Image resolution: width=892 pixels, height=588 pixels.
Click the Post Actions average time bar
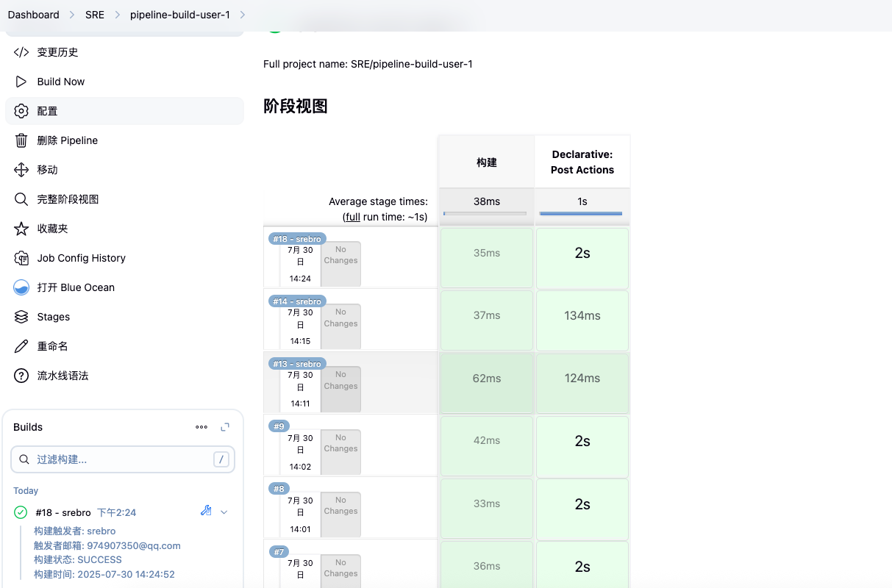[581, 214]
